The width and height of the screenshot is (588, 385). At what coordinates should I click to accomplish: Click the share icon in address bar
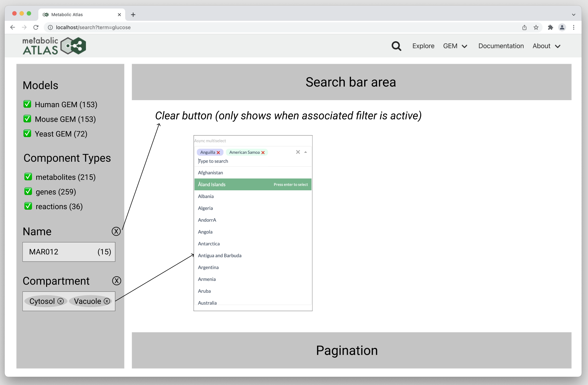[524, 27]
